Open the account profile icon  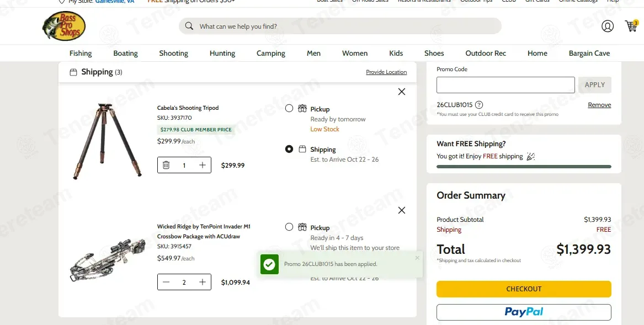pyautogui.click(x=608, y=26)
